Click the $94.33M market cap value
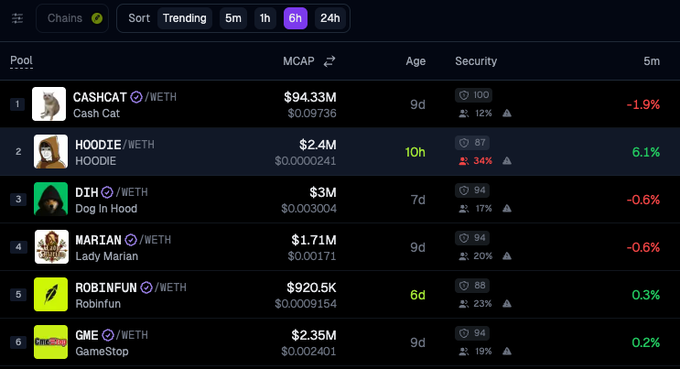This screenshot has height=369, width=680. (x=310, y=97)
